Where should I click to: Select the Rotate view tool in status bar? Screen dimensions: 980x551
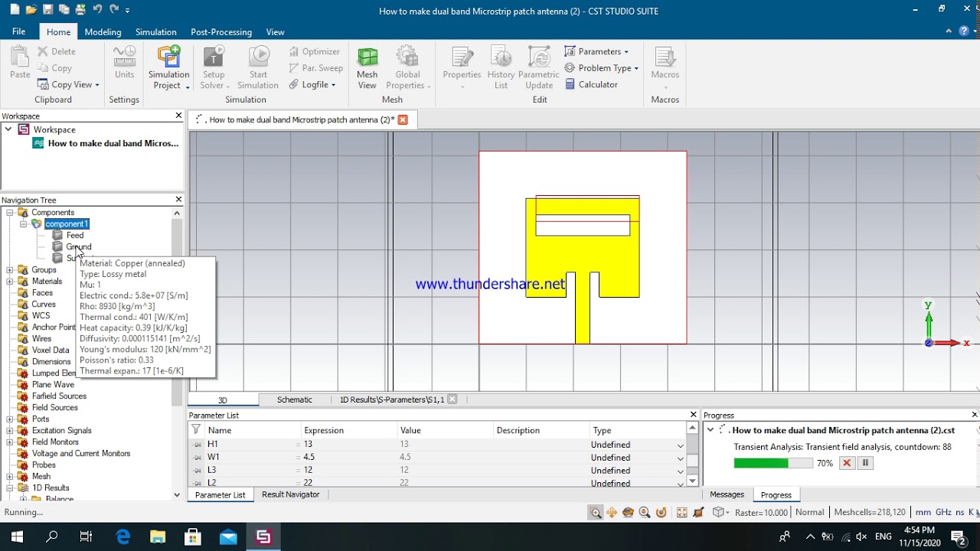click(628, 513)
